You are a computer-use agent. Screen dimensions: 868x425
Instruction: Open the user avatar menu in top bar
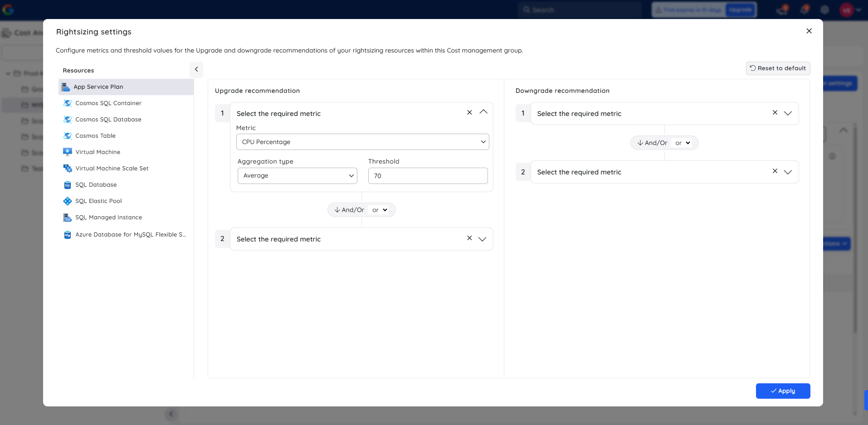tap(850, 10)
